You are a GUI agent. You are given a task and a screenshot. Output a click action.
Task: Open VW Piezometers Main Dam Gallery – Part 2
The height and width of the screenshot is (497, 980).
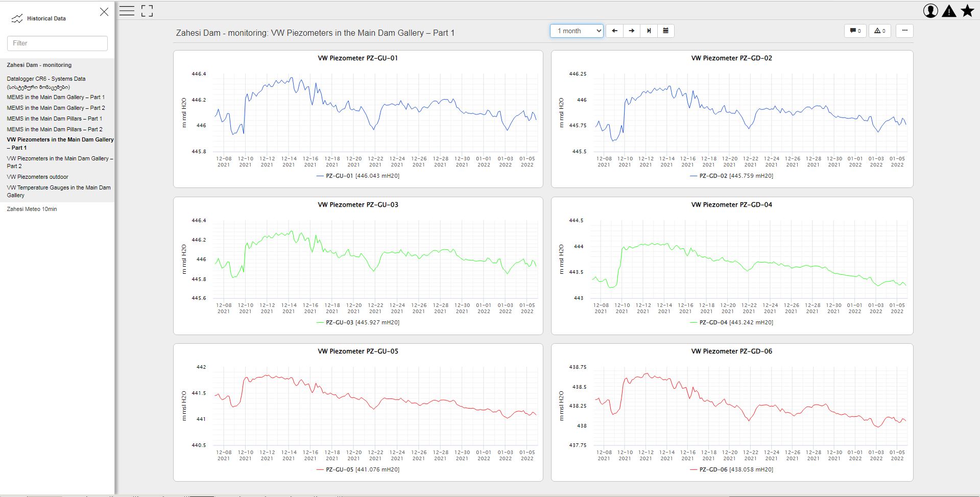[60, 162]
